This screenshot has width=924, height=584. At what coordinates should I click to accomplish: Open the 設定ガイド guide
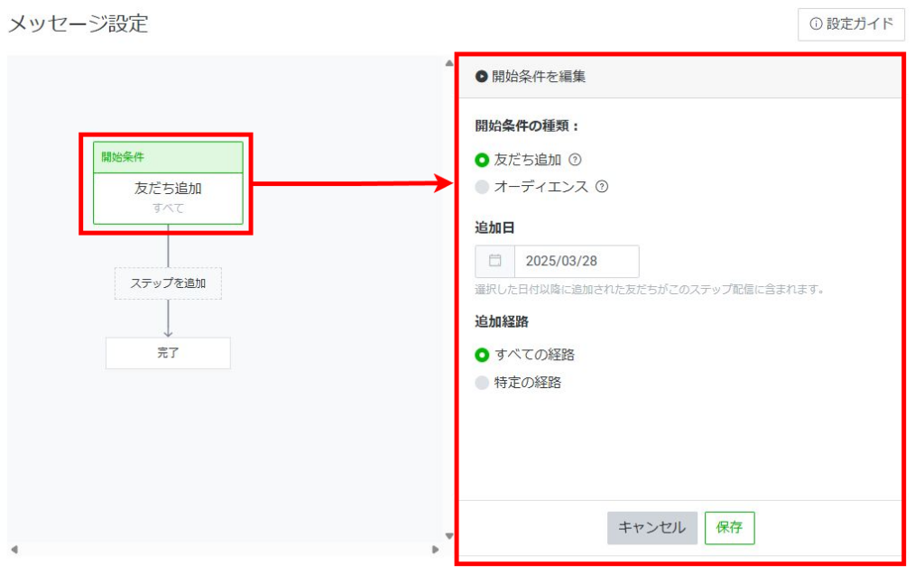point(851,24)
